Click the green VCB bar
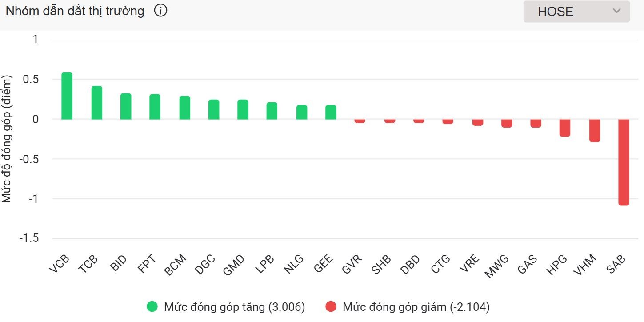Viewport: 644px width, 322px height. (x=67, y=96)
